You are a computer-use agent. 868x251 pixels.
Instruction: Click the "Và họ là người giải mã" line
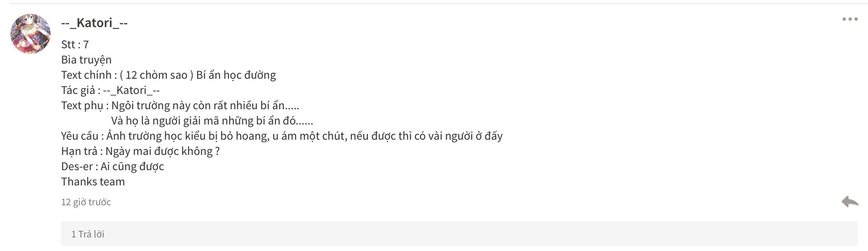pyautogui.click(x=212, y=121)
